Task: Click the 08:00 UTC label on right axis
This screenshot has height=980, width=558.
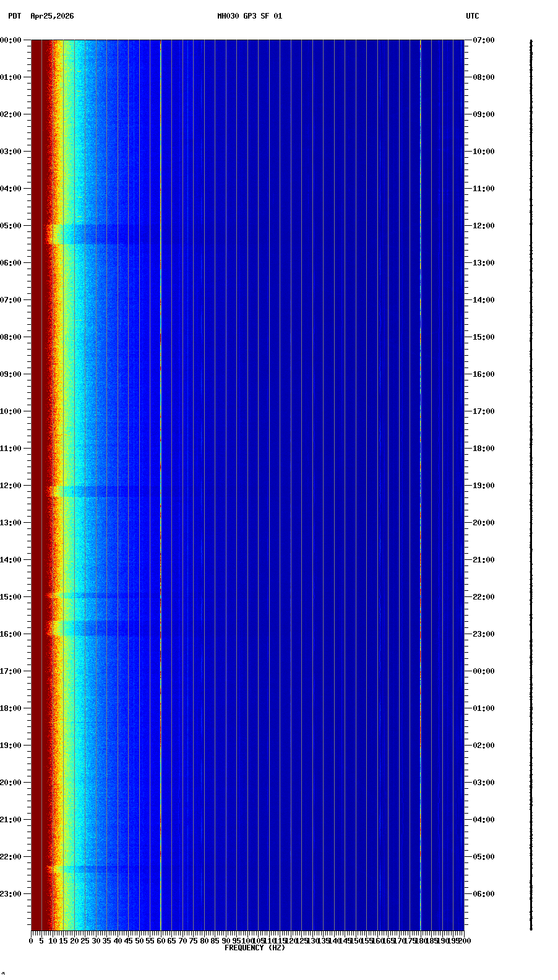Action: point(484,77)
